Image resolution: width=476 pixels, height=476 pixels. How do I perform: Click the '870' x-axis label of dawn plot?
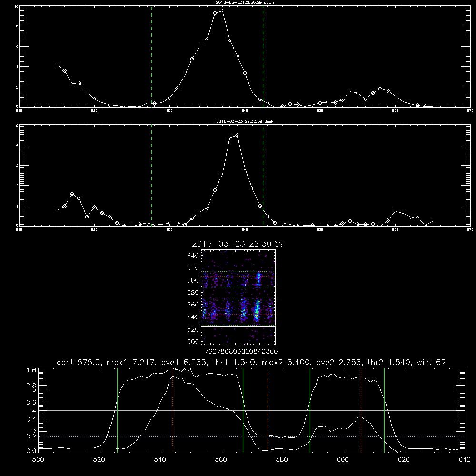click(x=470, y=111)
